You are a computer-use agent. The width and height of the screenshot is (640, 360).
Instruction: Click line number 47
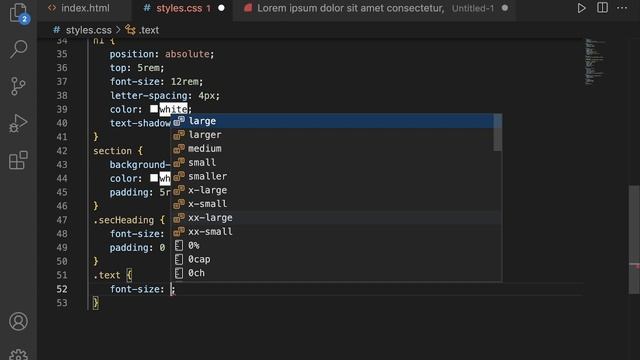pyautogui.click(x=62, y=220)
